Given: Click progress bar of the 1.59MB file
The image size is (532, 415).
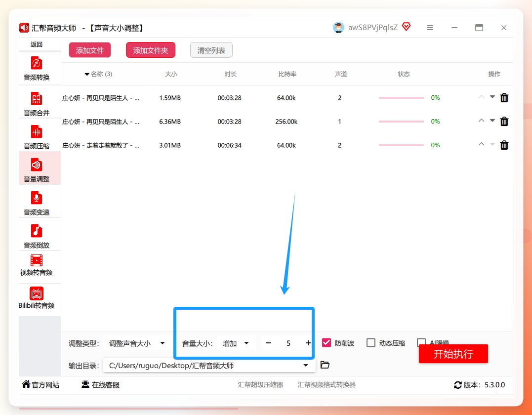Looking at the screenshot, I should [x=402, y=98].
